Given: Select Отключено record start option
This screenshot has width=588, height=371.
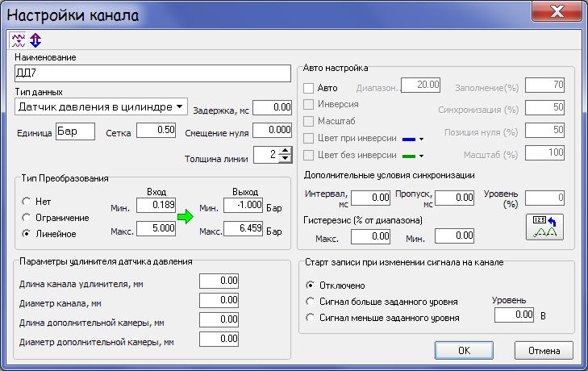Looking at the screenshot, I should click(310, 286).
